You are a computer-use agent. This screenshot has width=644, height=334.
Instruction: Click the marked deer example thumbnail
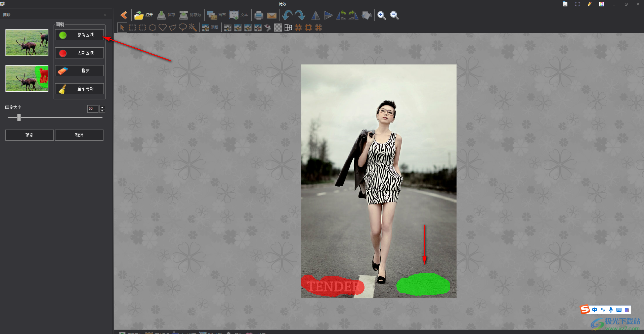(27, 79)
